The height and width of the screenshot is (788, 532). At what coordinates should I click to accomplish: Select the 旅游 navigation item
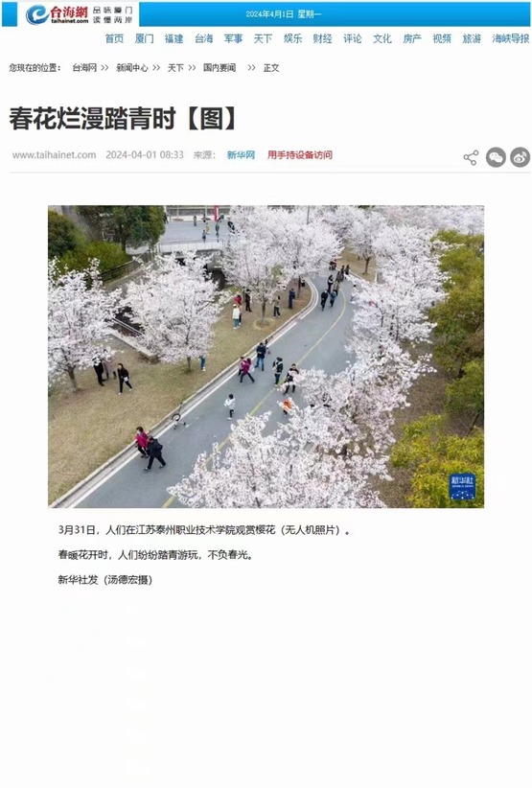[472, 38]
